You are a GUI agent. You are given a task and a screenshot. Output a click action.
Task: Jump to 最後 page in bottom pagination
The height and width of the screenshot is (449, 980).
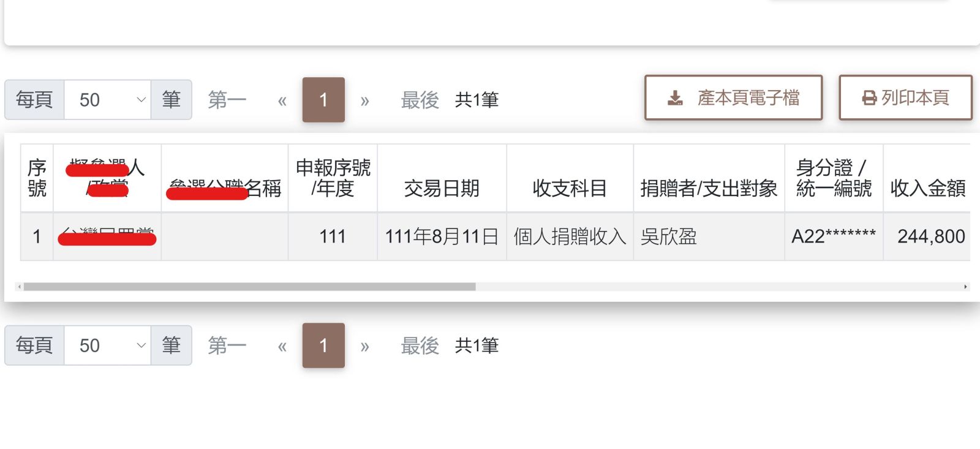tap(420, 345)
